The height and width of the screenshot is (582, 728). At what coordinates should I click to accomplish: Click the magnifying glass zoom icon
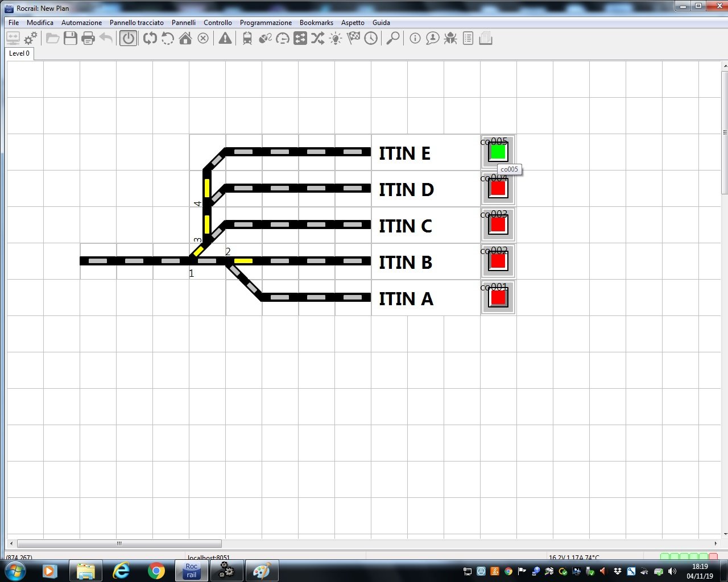point(393,39)
